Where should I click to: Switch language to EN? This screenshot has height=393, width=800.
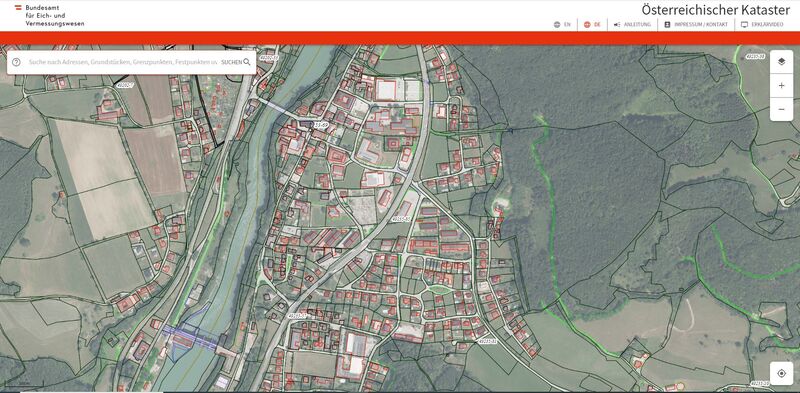point(567,24)
